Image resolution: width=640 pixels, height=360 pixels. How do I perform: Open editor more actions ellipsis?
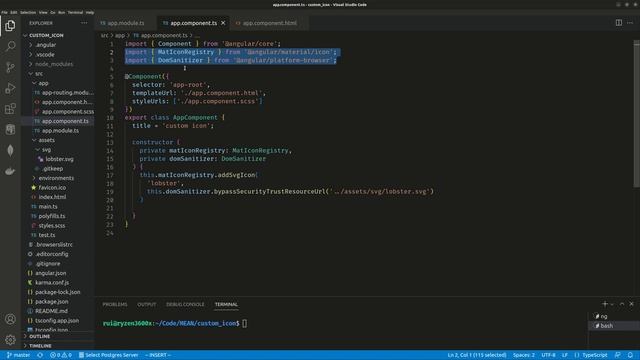pyautogui.click(x=630, y=23)
